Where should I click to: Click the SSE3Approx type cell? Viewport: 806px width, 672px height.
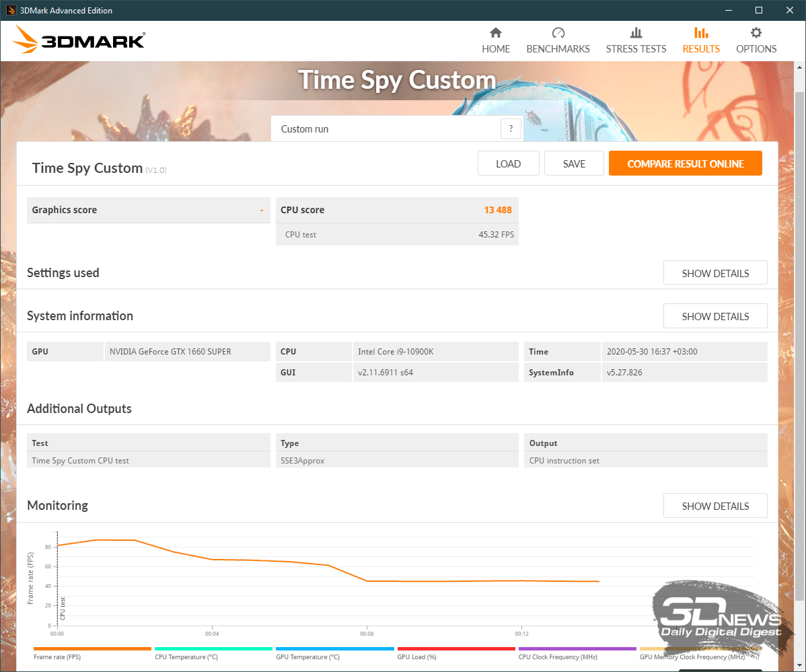click(x=397, y=460)
